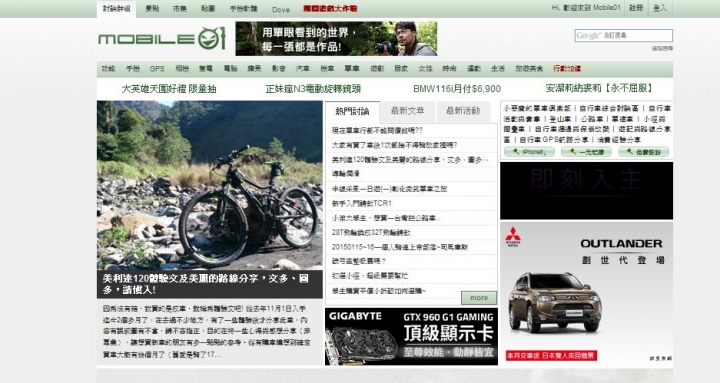Open the 運動 category menu
720x383 pixels.
click(x=474, y=68)
